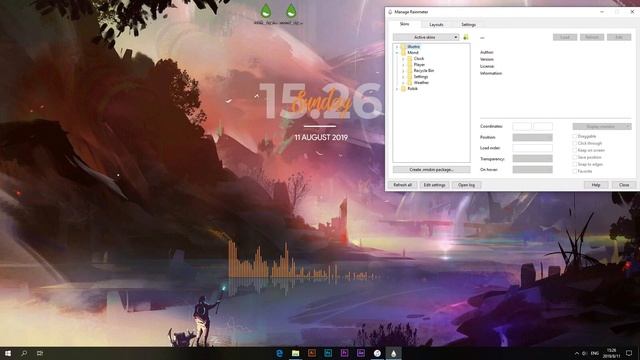The width and height of the screenshot is (640, 360).
Task: Switch to the Skins tab
Action: 404,24
